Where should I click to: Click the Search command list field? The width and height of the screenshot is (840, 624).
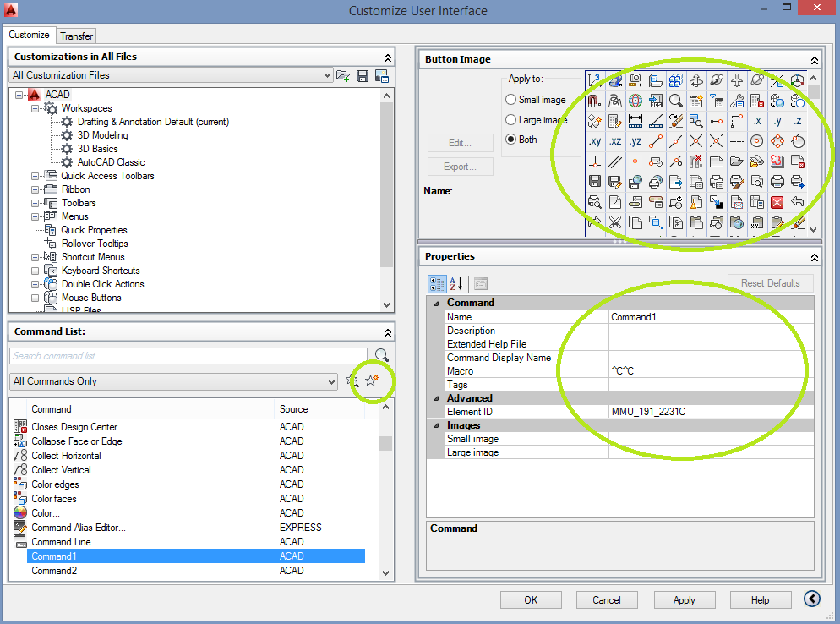(188, 356)
